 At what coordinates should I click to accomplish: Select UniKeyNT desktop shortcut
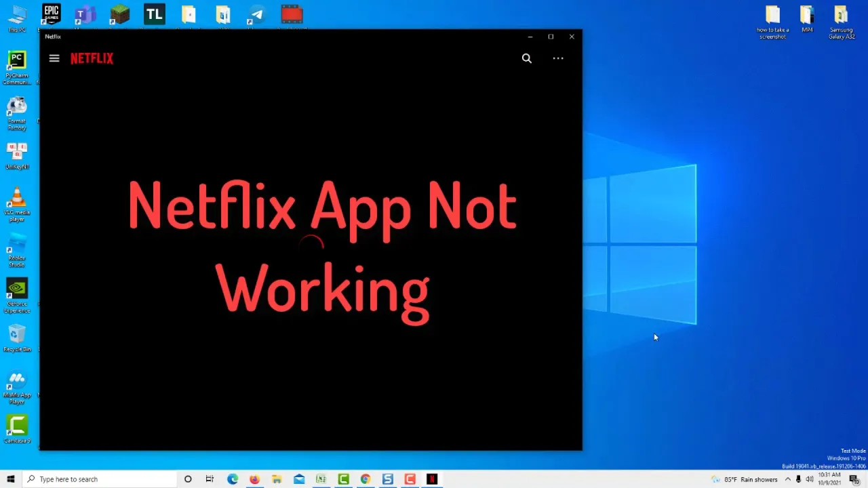pyautogui.click(x=17, y=156)
